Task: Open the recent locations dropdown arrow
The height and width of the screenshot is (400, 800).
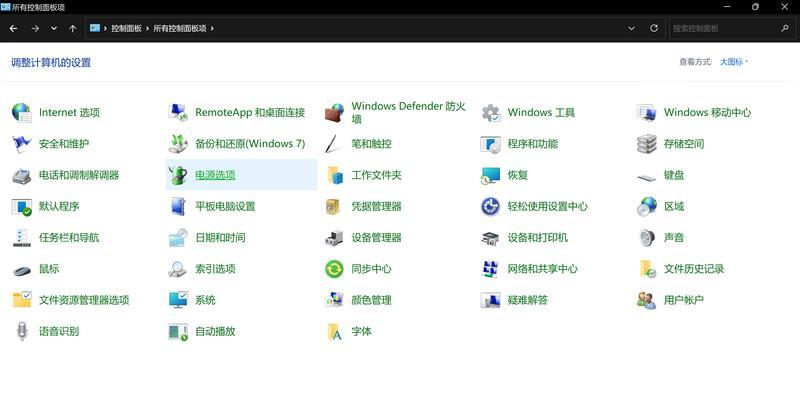Action: (54, 29)
